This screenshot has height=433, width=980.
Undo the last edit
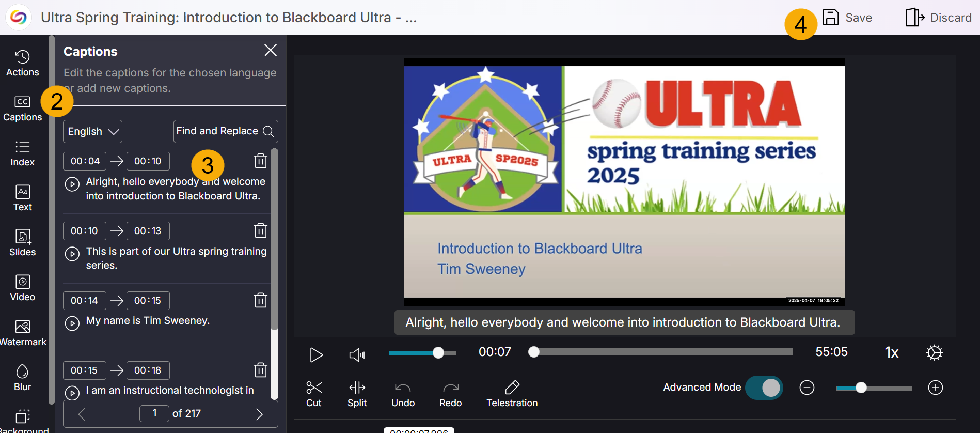tap(403, 395)
